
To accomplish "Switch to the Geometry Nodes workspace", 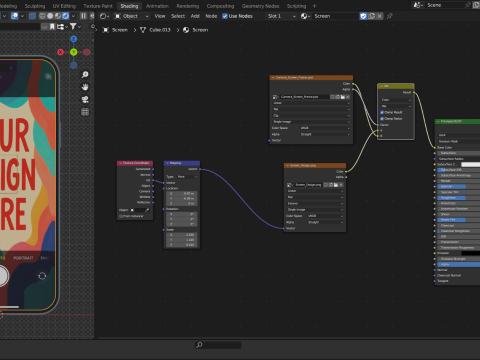I will click(260, 6).
